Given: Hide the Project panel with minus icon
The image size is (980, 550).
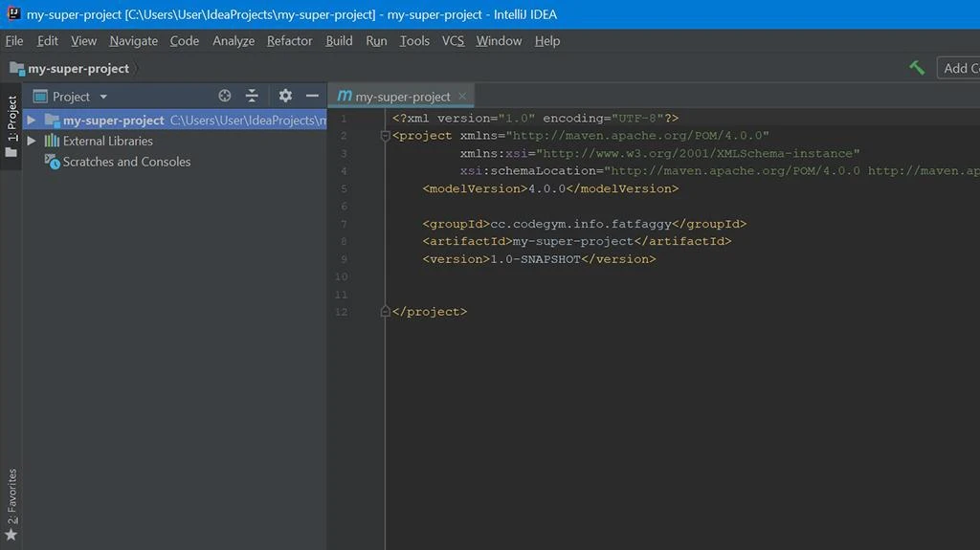Looking at the screenshot, I should point(312,96).
